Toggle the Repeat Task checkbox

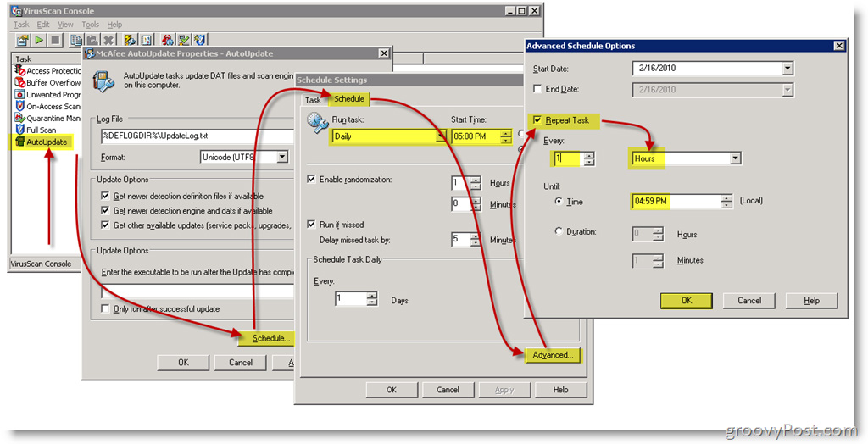coord(537,120)
